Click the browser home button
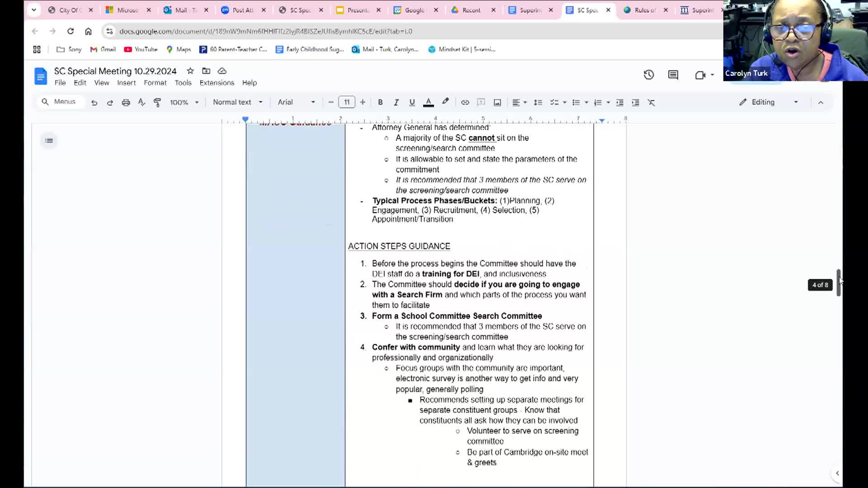 pos(88,31)
